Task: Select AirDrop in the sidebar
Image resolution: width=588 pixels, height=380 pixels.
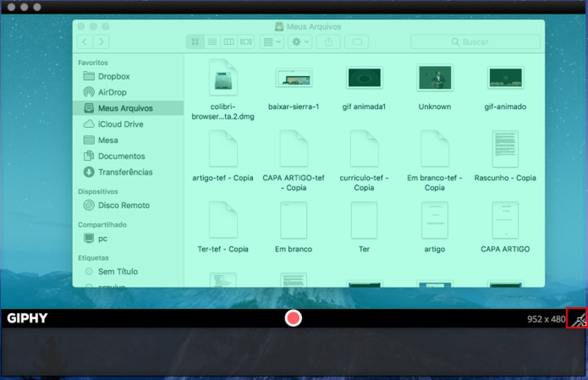Action: 128,92
